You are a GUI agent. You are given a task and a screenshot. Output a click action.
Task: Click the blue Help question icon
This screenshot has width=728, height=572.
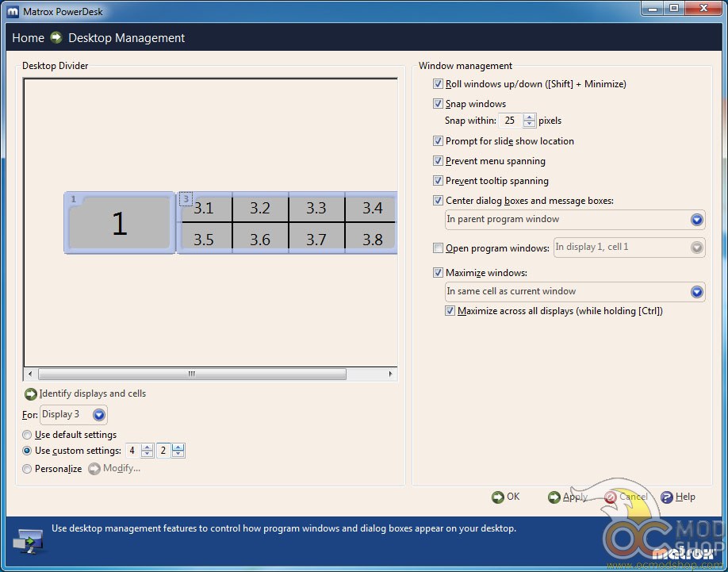tap(667, 497)
